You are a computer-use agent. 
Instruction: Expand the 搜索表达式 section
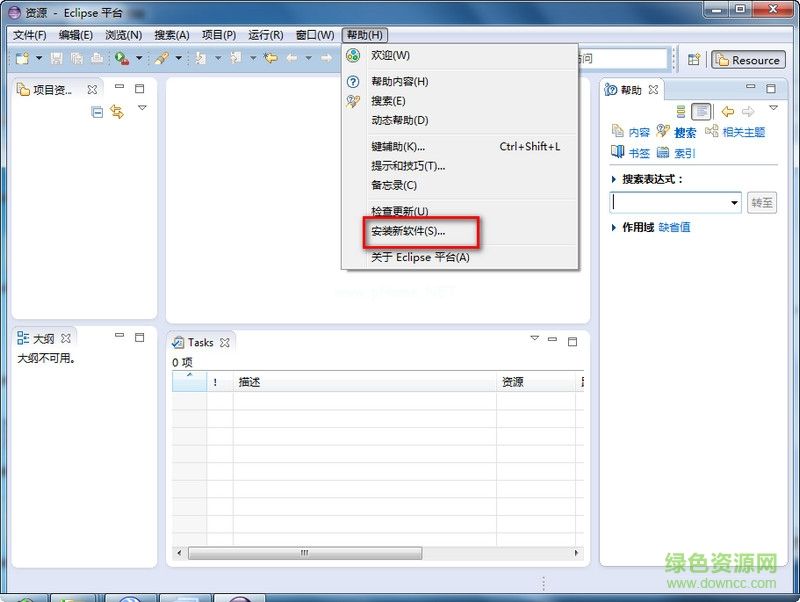pyautogui.click(x=614, y=179)
